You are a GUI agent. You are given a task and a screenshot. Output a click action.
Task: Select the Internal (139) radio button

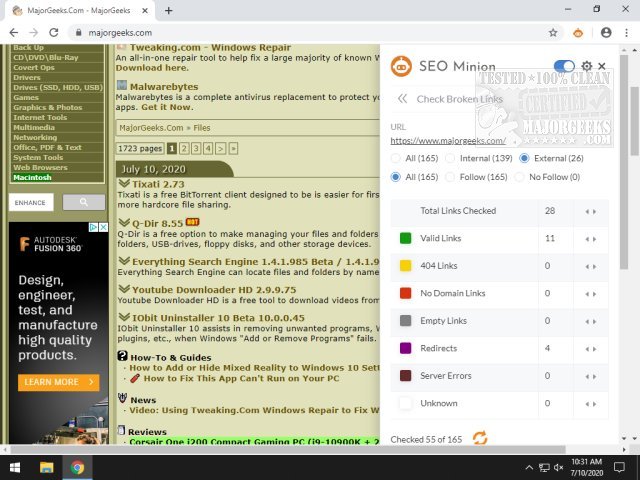[x=451, y=158]
